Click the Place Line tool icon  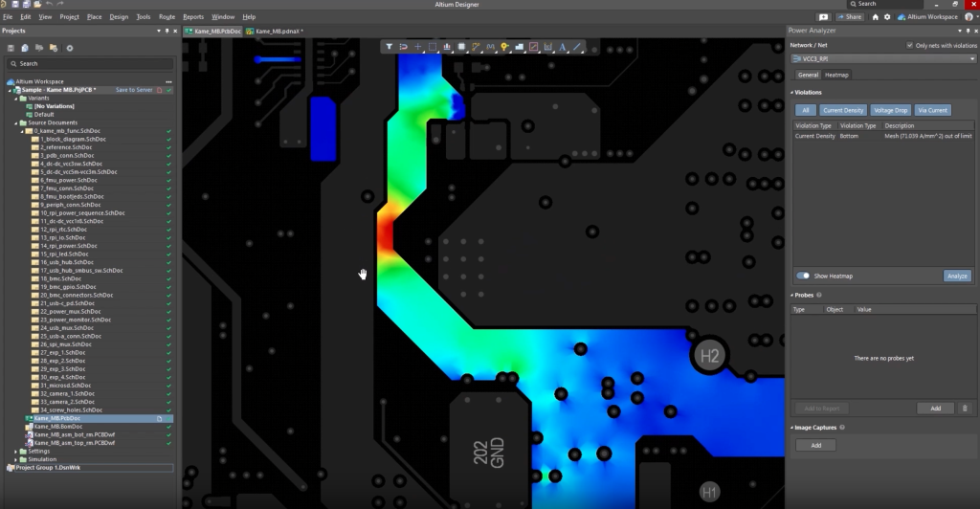click(578, 46)
